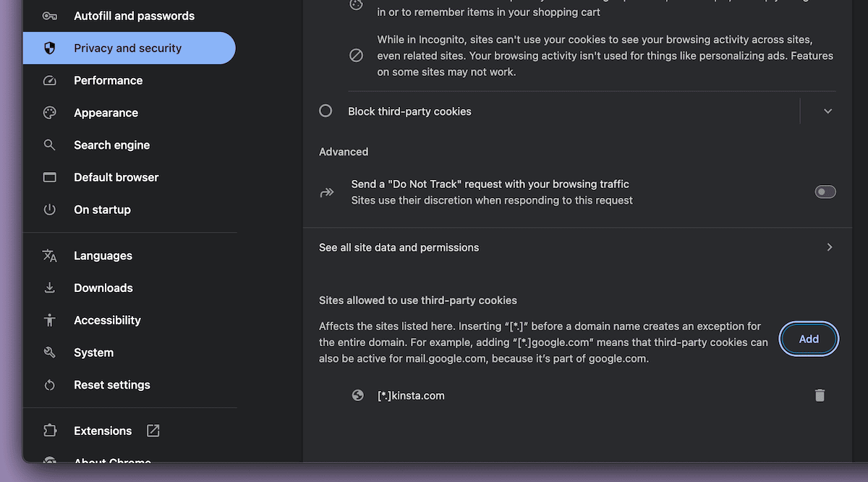Expand Autofill and passwords section
The width and height of the screenshot is (868, 482).
[x=134, y=15]
